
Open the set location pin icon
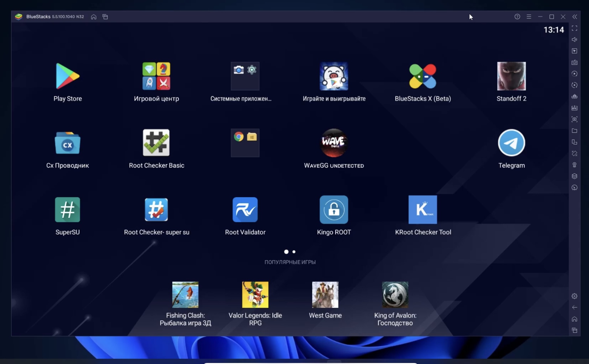pyautogui.click(x=575, y=165)
